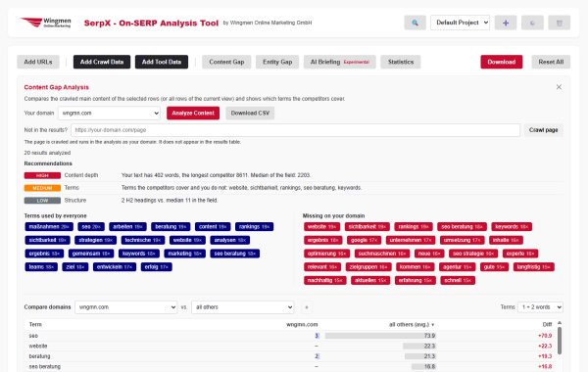The height and width of the screenshot is (372, 588).
Task: Click the Analyze Content button
Action: pos(193,114)
